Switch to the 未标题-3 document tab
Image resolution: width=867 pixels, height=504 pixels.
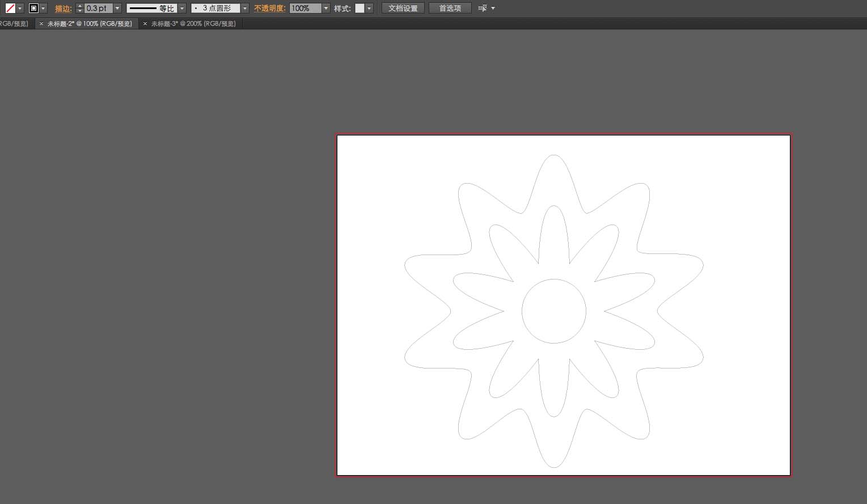pos(193,24)
